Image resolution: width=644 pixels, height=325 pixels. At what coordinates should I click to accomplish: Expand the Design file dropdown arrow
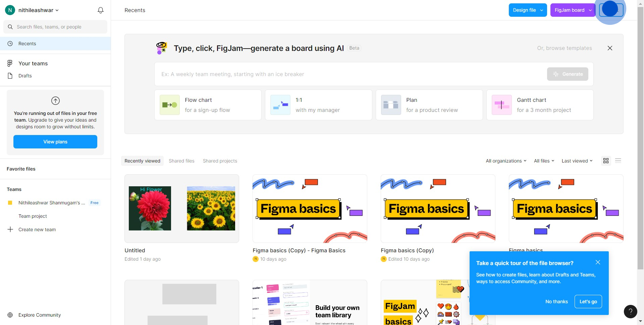[541, 10]
